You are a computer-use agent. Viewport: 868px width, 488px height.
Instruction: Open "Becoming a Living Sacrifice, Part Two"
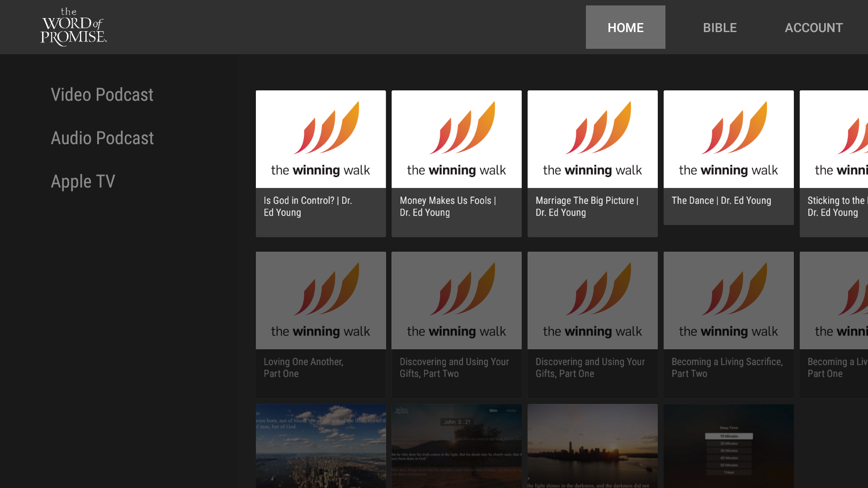click(x=729, y=324)
